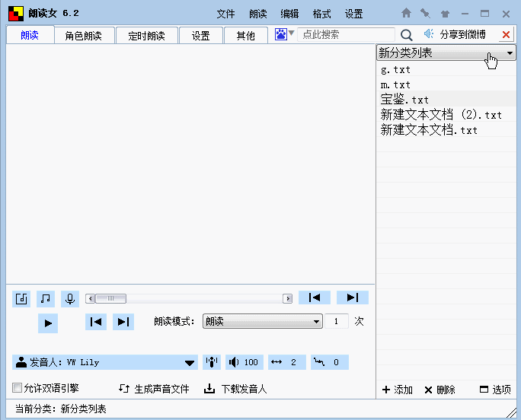The width and height of the screenshot is (521, 420).
Task: Click the 点此搜索 search field
Action: 346,34
